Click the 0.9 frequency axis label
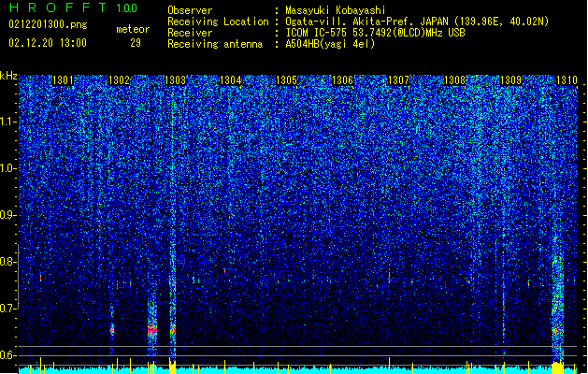The width and height of the screenshot is (588, 374). tap(7, 215)
